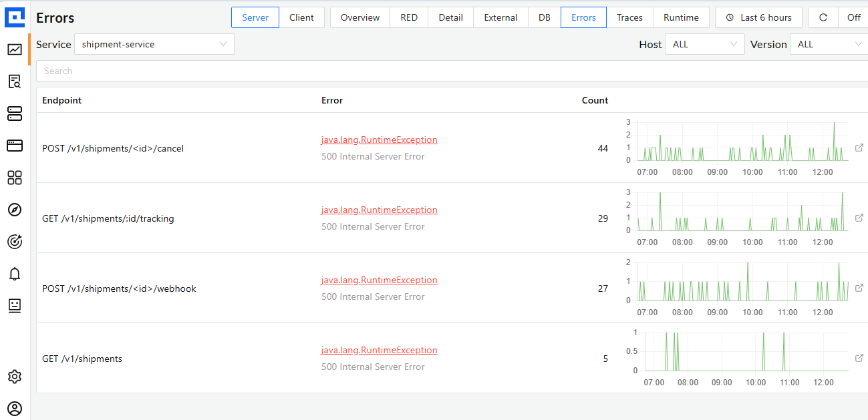Open the alerts bell sidebar icon

click(15, 274)
